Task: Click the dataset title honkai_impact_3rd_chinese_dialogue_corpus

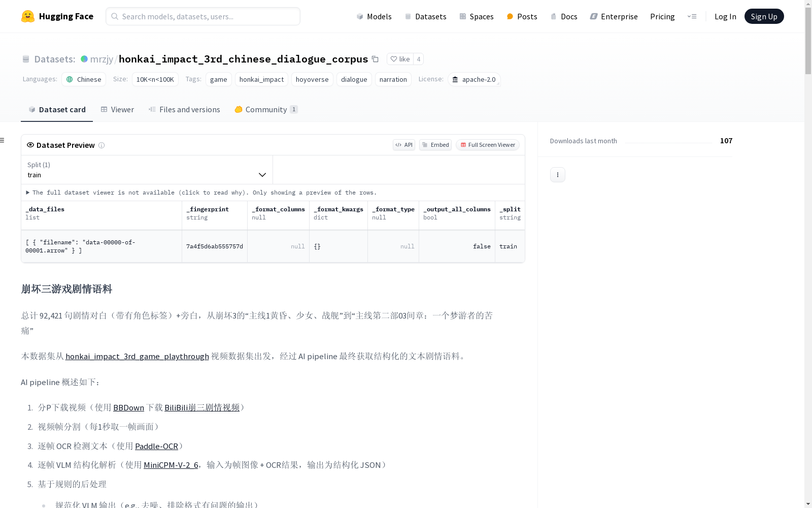Action: (x=243, y=59)
